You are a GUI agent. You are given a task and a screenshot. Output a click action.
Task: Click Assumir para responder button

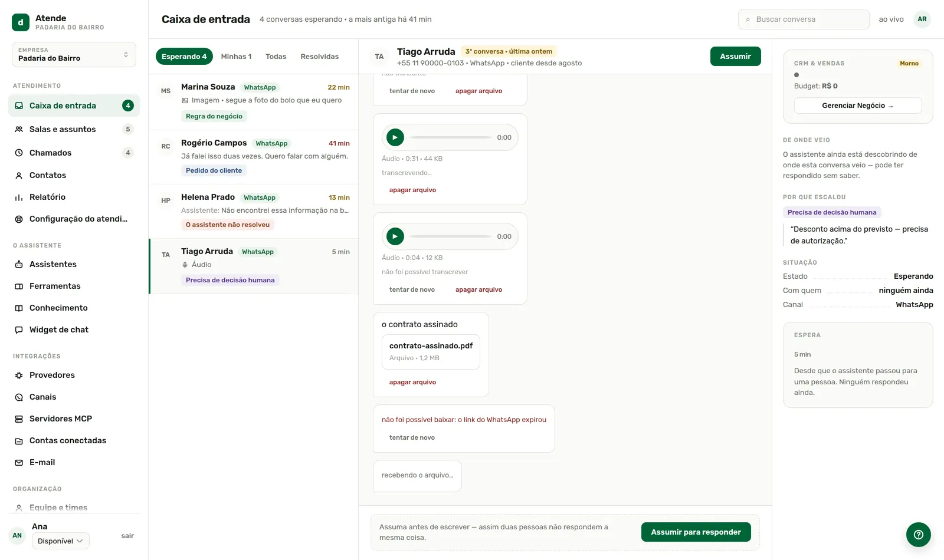(696, 532)
